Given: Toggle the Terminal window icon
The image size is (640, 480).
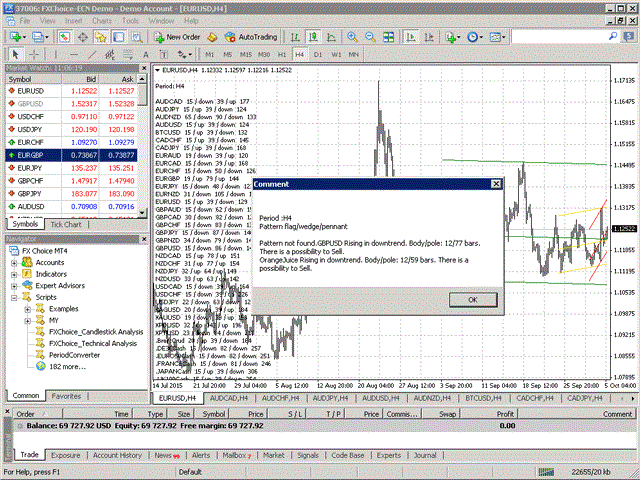Looking at the screenshot, I should pos(118,37).
